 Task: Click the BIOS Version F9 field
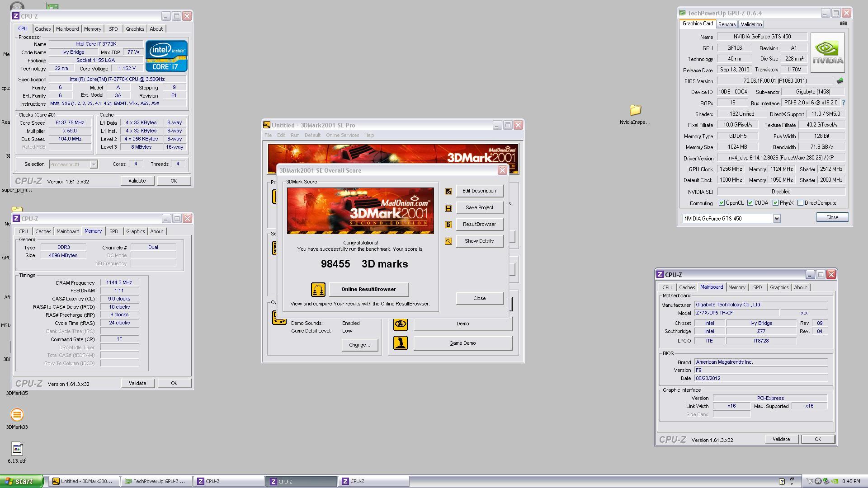761,371
